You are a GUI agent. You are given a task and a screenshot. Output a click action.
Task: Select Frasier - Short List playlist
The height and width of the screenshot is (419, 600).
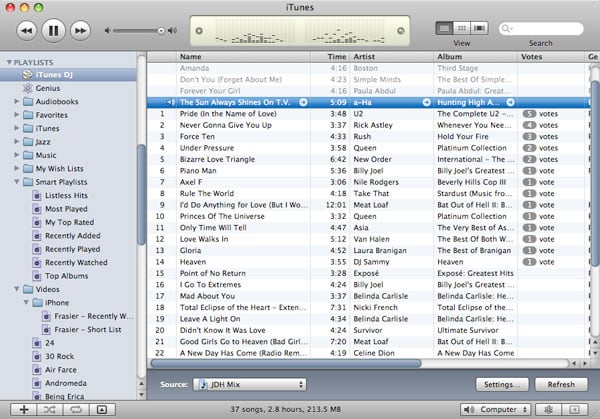pos(88,329)
